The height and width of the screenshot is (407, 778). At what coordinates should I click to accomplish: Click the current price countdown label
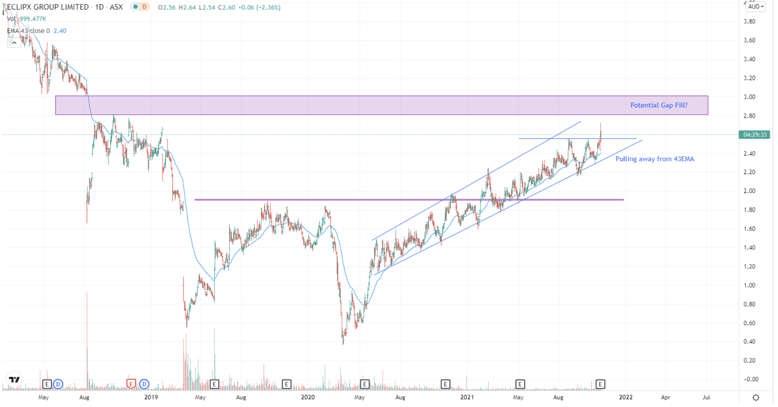[757, 134]
